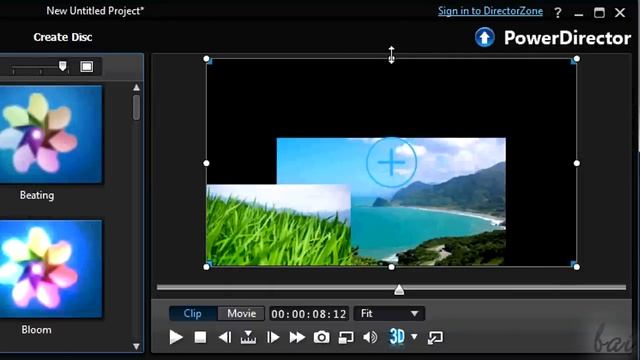Click the Sign in to DirectorZone link

[x=490, y=11]
